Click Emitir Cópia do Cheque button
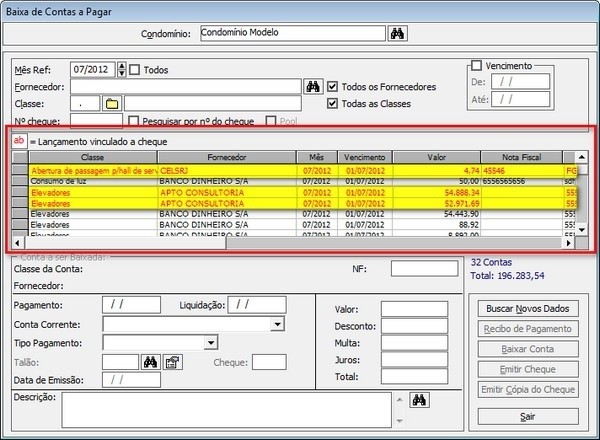Image resolution: width=600 pixels, height=440 pixels. (x=528, y=389)
